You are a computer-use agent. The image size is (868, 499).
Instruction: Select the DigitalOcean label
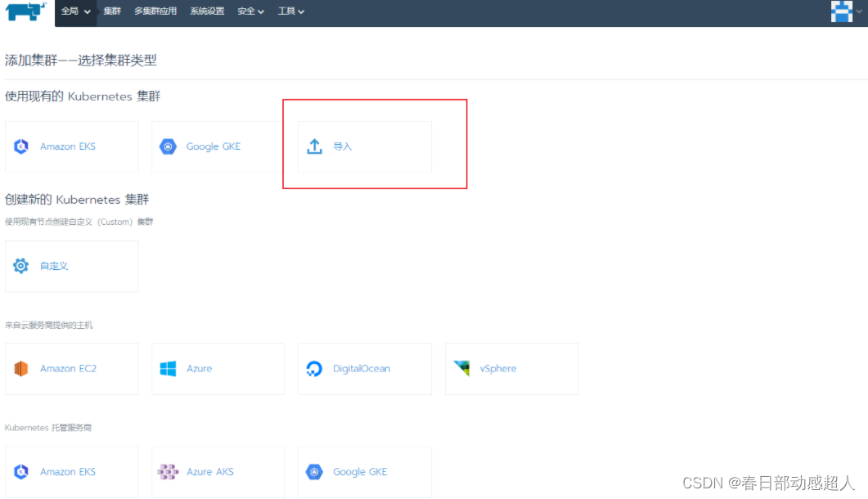pyautogui.click(x=362, y=369)
